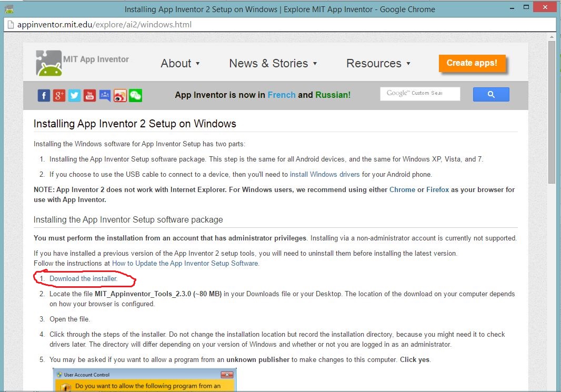
Task: Click the Download the installer link
Action: tap(83, 279)
